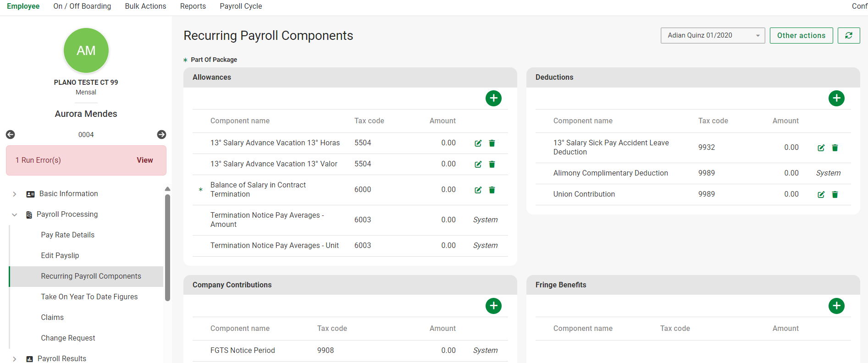Click the refresh icon button
Screen dimensions: 868x363
[x=848, y=36]
